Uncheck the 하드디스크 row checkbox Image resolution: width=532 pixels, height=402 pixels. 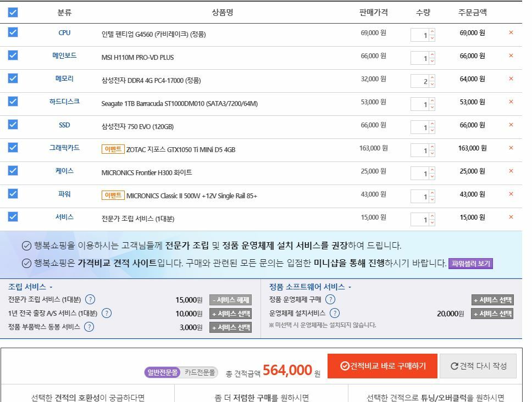[x=13, y=102]
